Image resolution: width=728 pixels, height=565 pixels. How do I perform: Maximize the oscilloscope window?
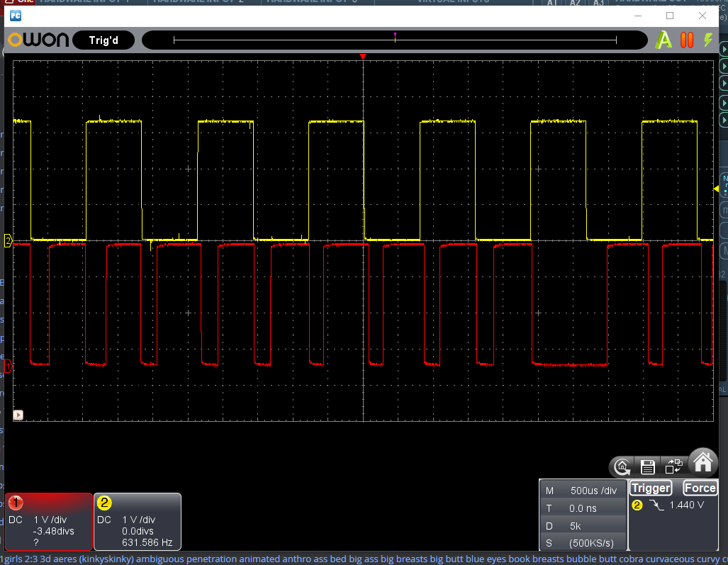coord(669,16)
